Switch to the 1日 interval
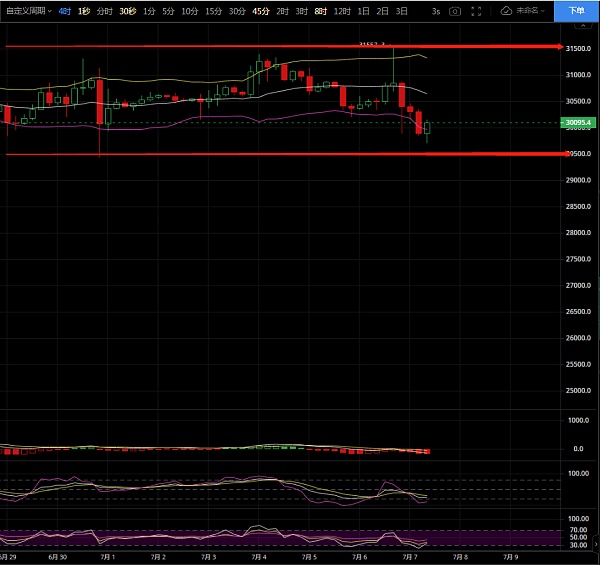This screenshot has width=600, height=565. [363, 10]
